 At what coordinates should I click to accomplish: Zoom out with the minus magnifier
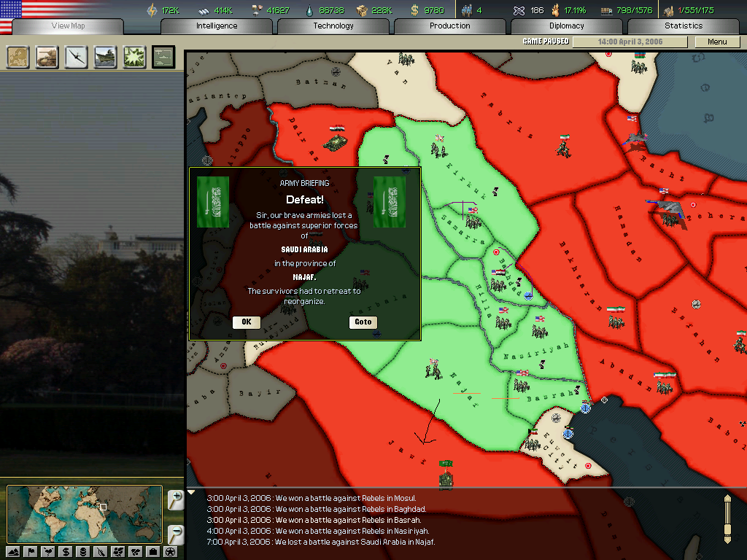[x=176, y=534]
